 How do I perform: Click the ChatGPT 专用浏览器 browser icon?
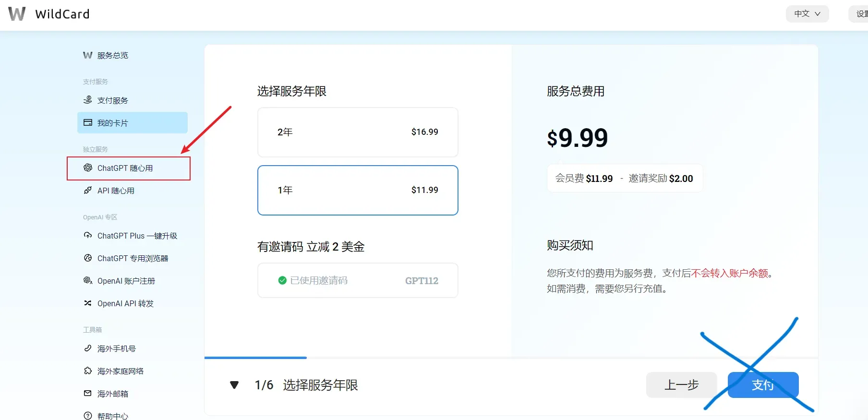coord(88,258)
